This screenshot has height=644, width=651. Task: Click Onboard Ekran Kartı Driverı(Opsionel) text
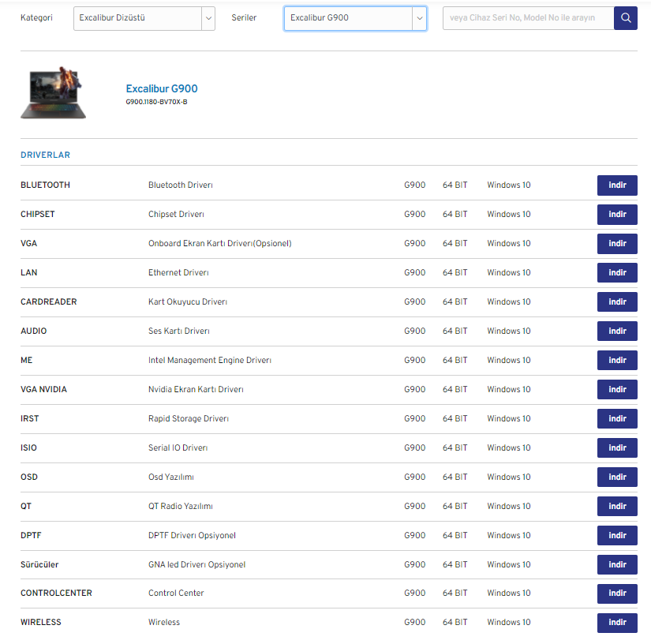220,243
